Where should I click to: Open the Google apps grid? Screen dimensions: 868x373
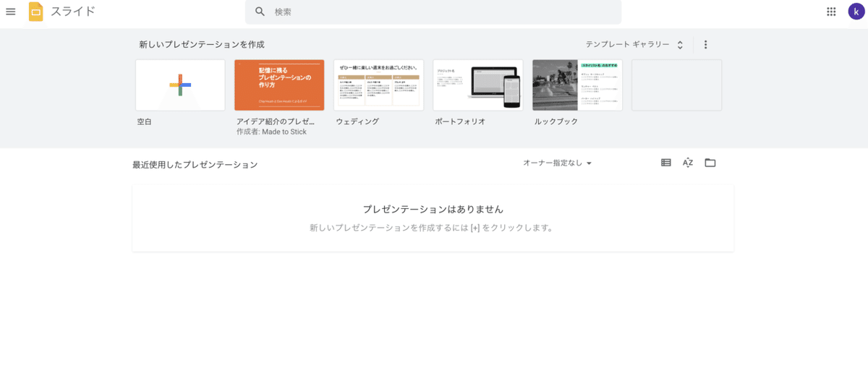coord(831,12)
